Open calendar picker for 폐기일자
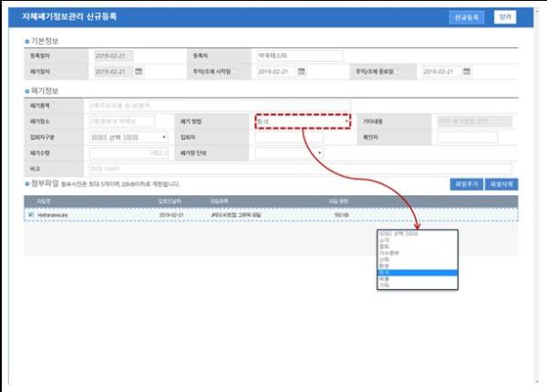This screenshot has width=547, height=392. [x=139, y=71]
